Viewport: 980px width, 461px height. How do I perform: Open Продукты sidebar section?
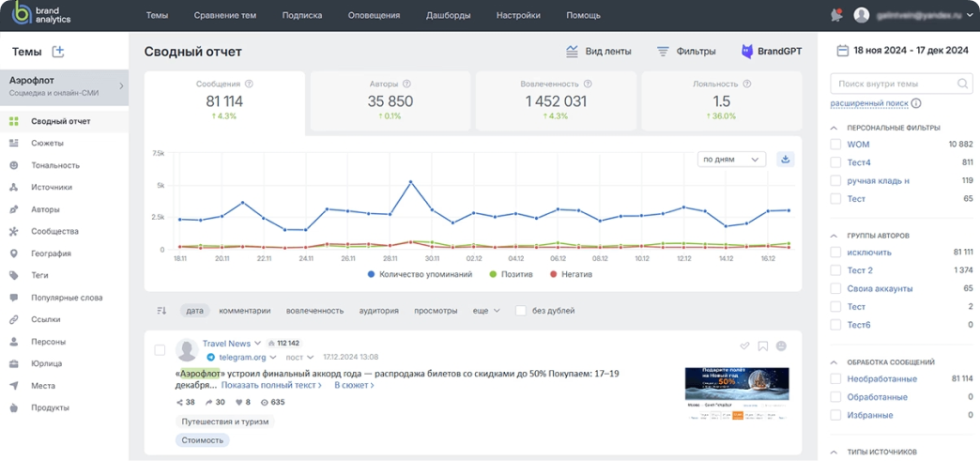(50, 407)
